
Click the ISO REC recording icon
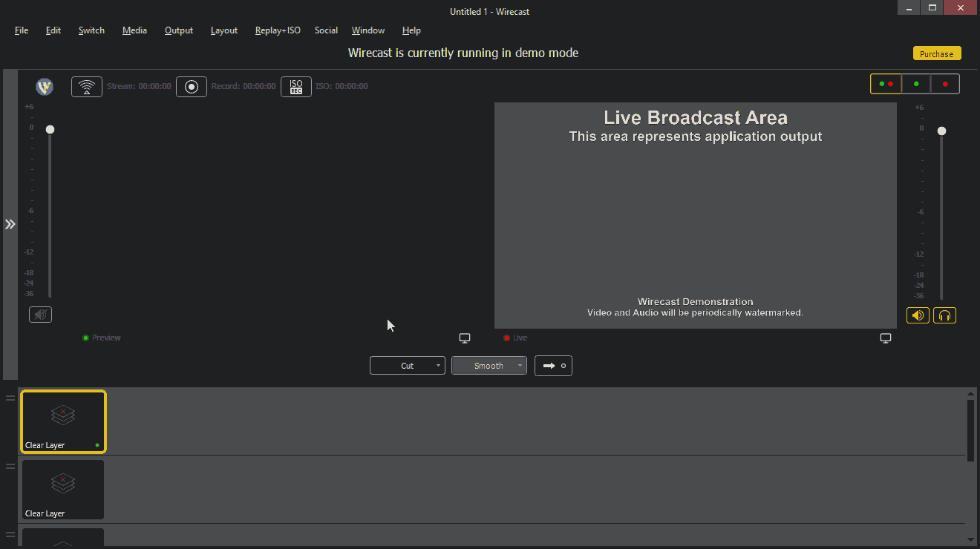pyautogui.click(x=296, y=87)
